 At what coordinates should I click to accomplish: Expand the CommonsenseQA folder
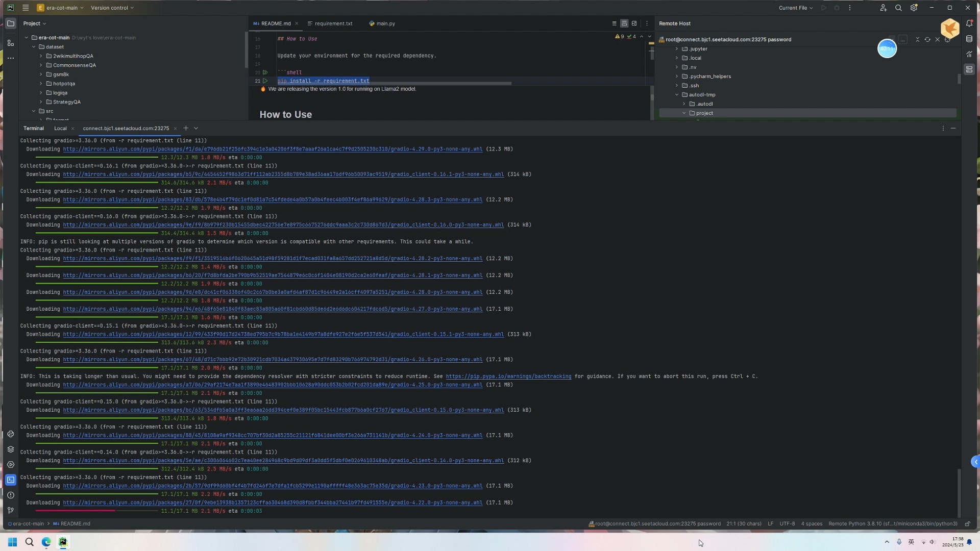tap(41, 65)
